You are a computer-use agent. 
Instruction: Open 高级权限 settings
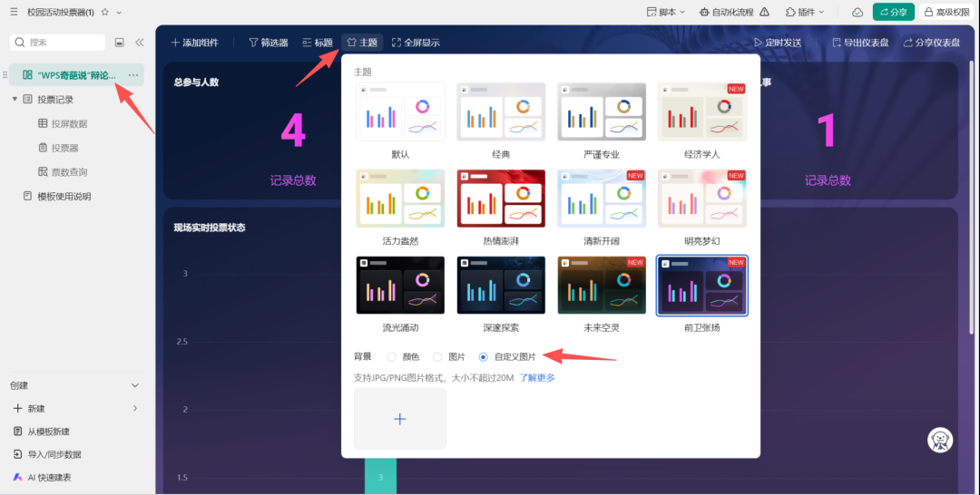(946, 12)
